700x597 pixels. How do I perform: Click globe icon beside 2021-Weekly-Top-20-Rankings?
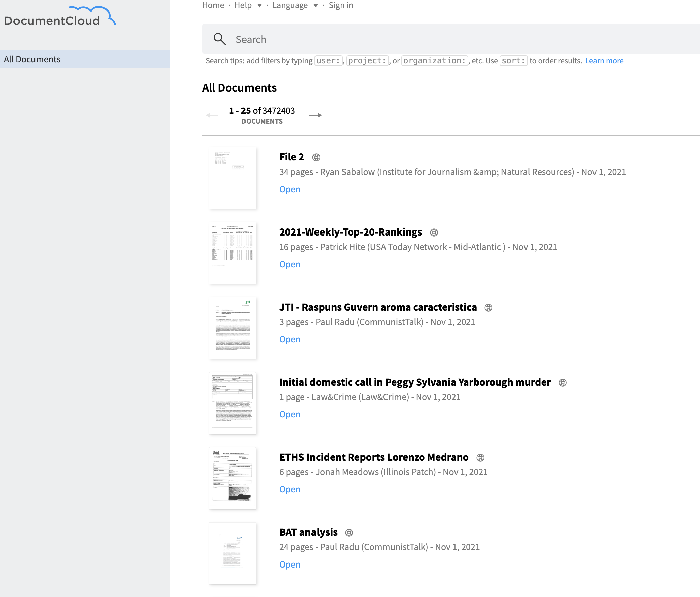(x=434, y=233)
